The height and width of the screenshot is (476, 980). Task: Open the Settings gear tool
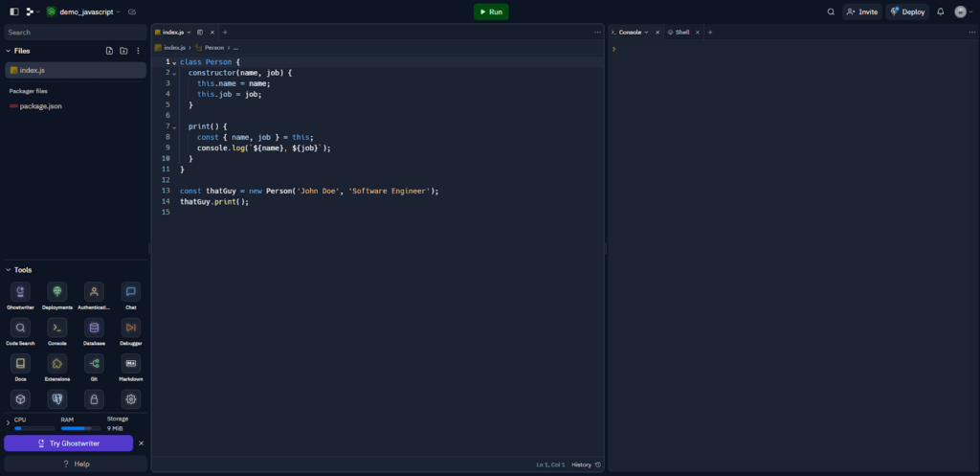click(x=130, y=399)
